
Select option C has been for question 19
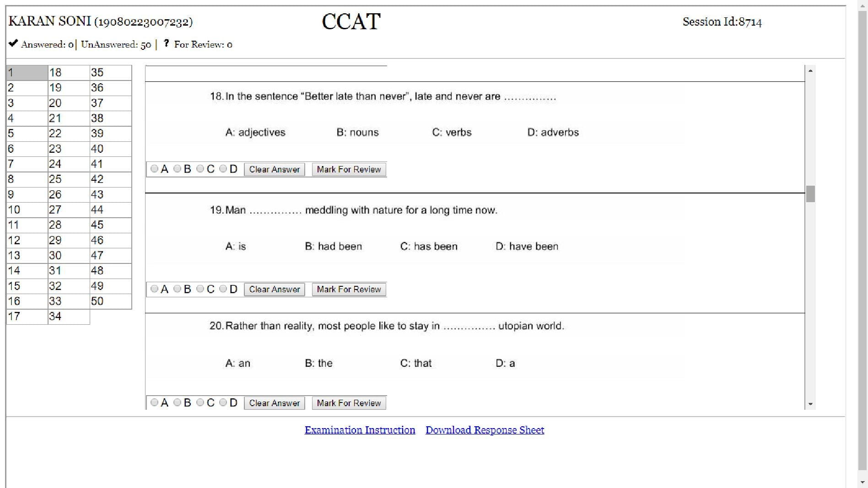(x=200, y=289)
